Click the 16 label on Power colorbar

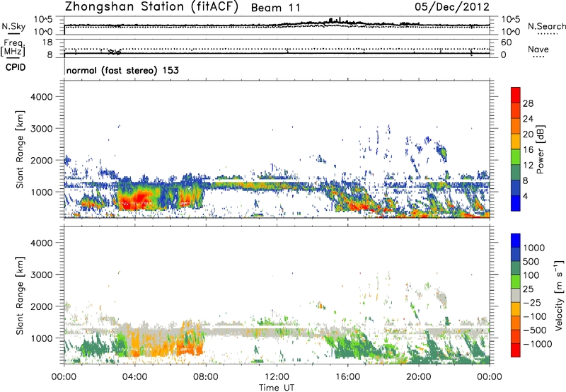[x=528, y=150]
